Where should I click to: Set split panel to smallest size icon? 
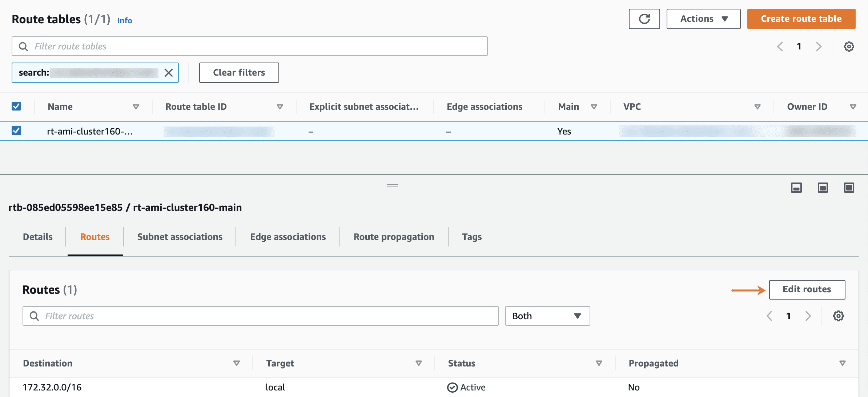[x=796, y=188]
